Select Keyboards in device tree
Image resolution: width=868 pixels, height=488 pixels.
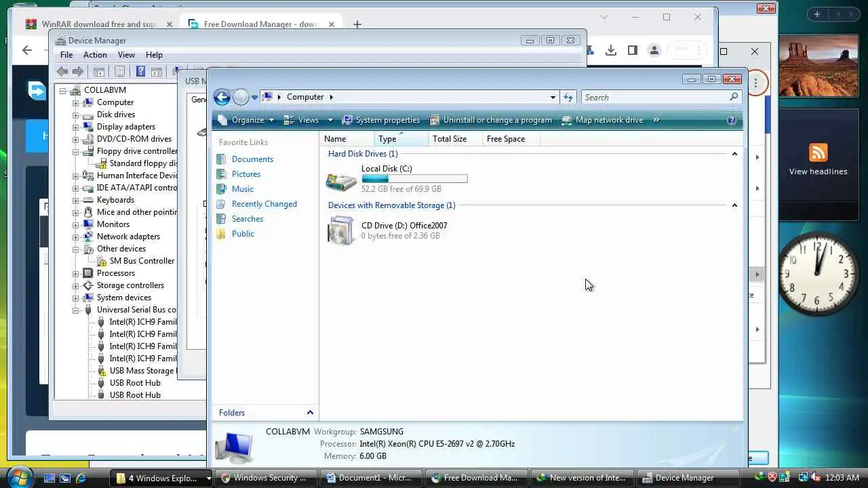click(x=115, y=200)
